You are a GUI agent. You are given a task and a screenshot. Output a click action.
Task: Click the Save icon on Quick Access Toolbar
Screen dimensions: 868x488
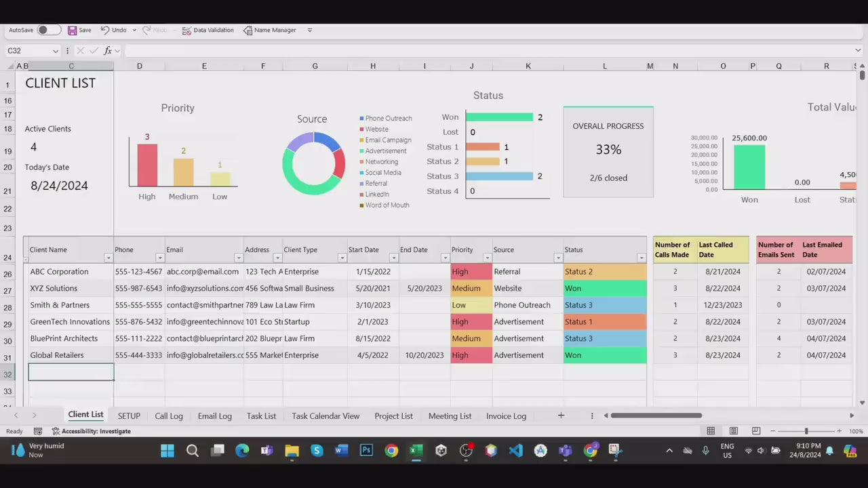pos(73,30)
